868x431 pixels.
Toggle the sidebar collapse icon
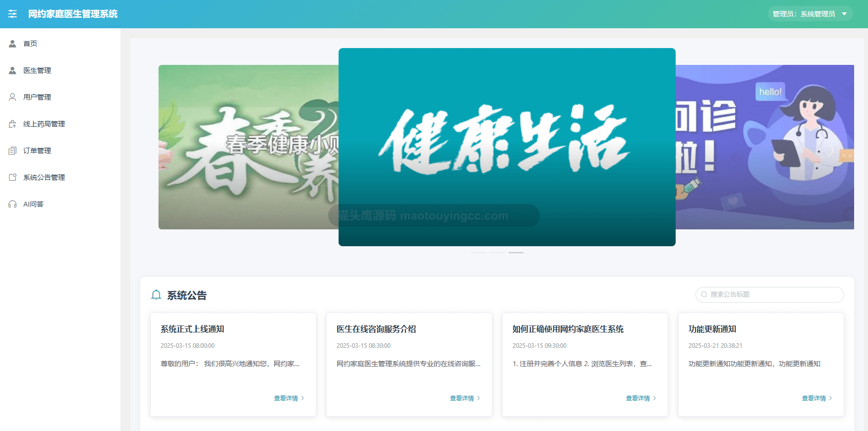12,14
